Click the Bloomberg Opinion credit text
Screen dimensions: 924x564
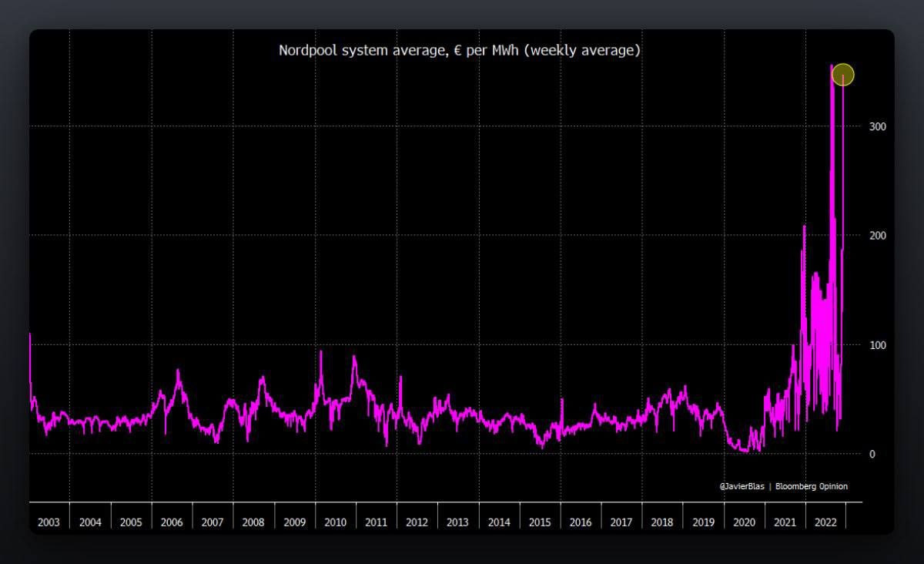[x=812, y=486]
